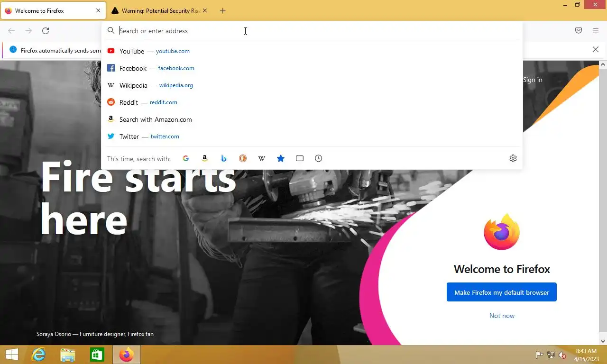607x364 pixels.
Task: Open Internet Explorer from taskbar
Action: (x=38, y=355)
